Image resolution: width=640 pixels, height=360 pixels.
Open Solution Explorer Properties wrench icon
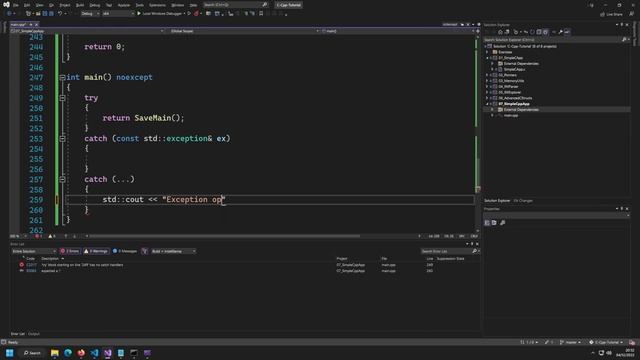coord(560,32)
